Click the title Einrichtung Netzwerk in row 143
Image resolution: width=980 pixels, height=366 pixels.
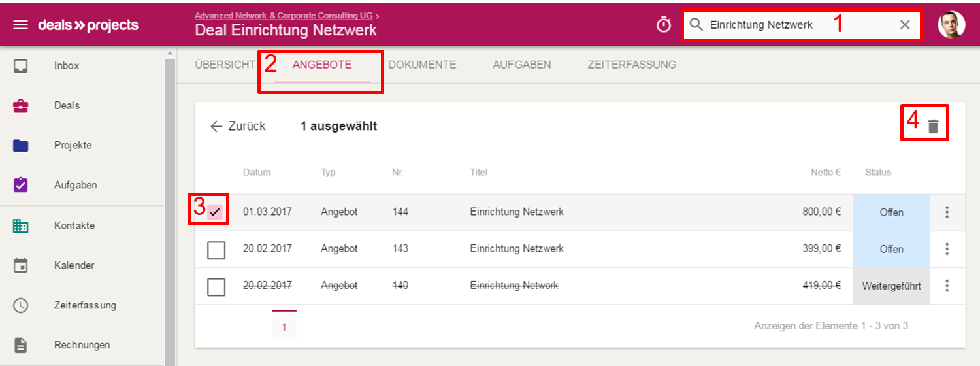click(517, 249)
